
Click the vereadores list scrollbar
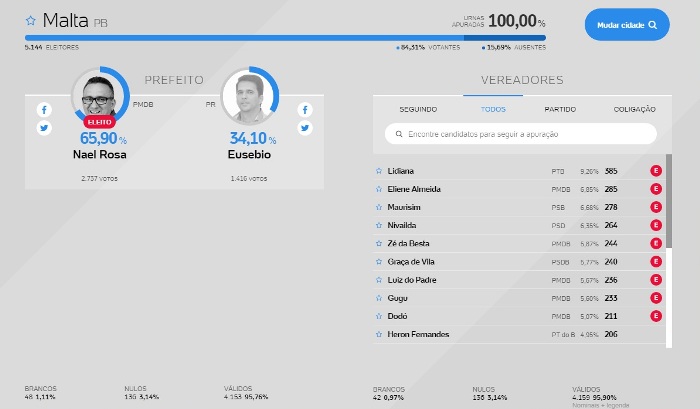click(669, 200)
